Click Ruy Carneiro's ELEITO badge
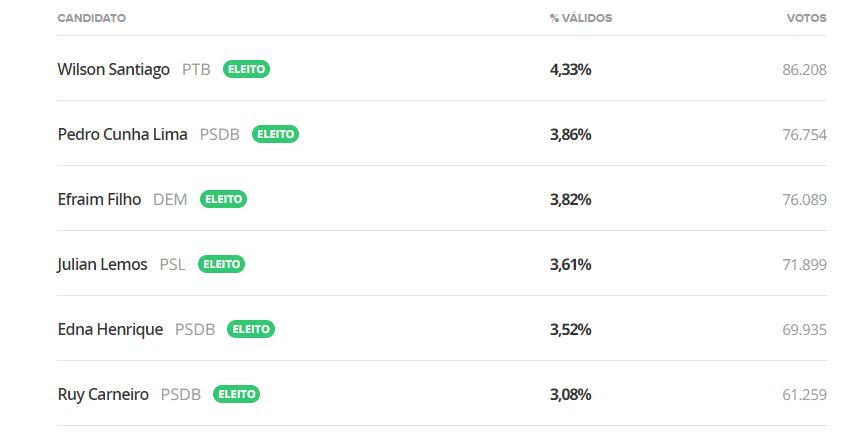865x446 pixels. 236,394
